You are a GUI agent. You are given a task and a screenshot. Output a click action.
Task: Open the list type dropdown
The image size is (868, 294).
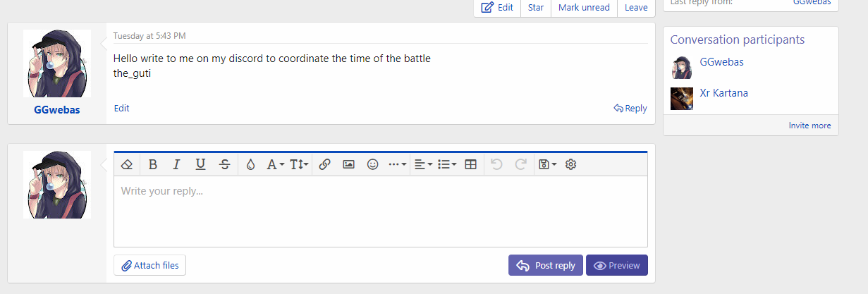tap(447, 164)
